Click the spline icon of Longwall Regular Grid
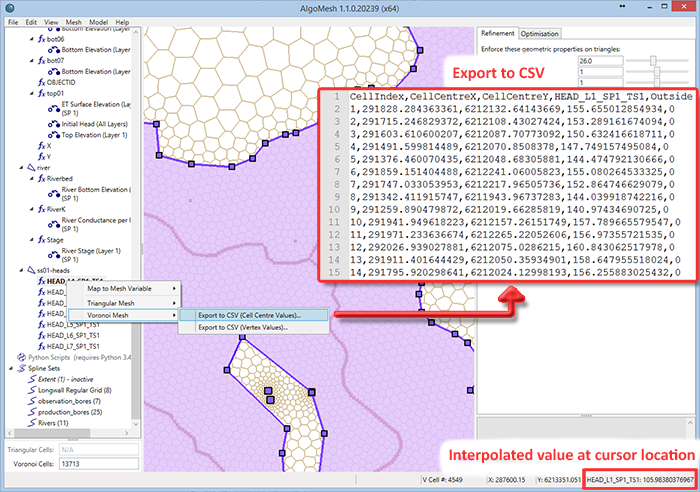This screenshot has height=492, width=700. pos(32,390)
